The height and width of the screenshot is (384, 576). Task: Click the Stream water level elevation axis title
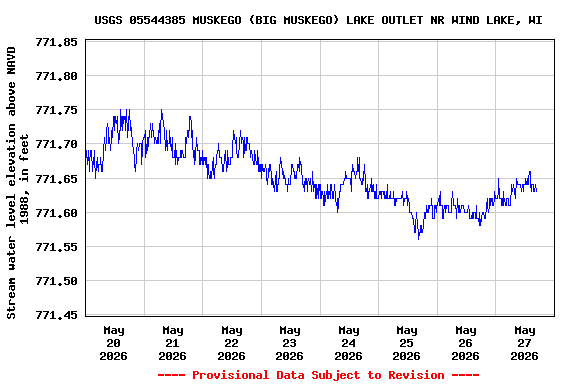tap(17, 183)
